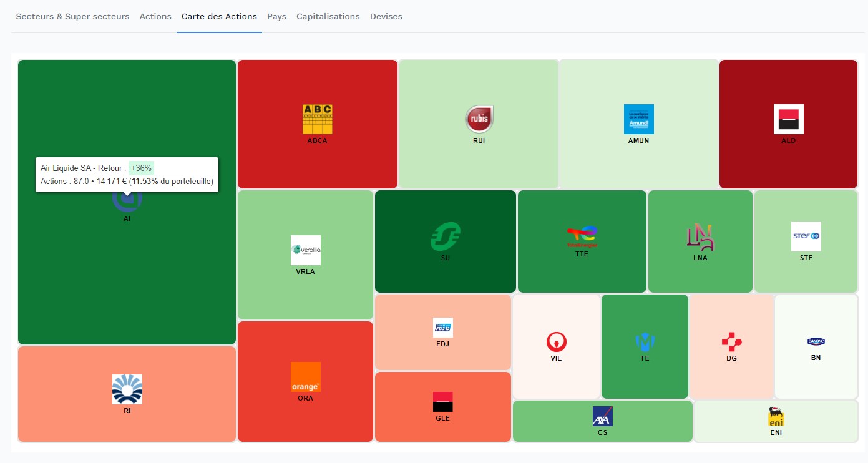Viewport: 868px width, 463px height.
Task: Click the FDJ ticker label
Action: coord(443,344)
